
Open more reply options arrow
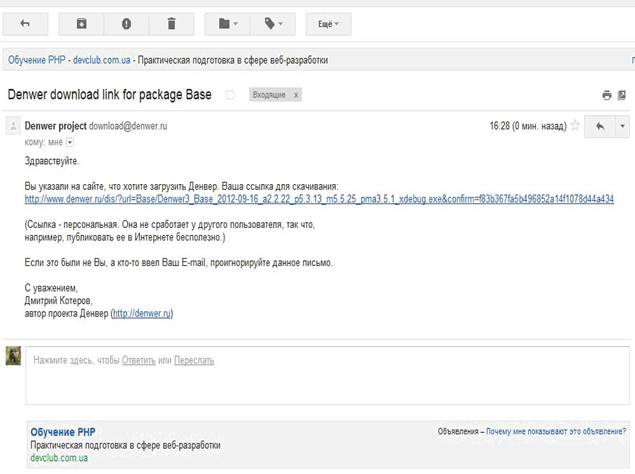point(622,127)
